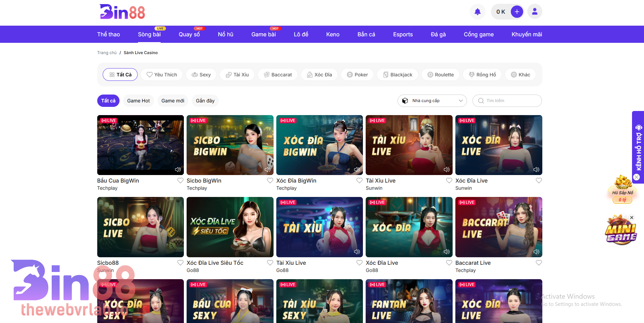
Task: Favorite Sicbo BigWin with the heart toggle
Action: pos(270,180)
